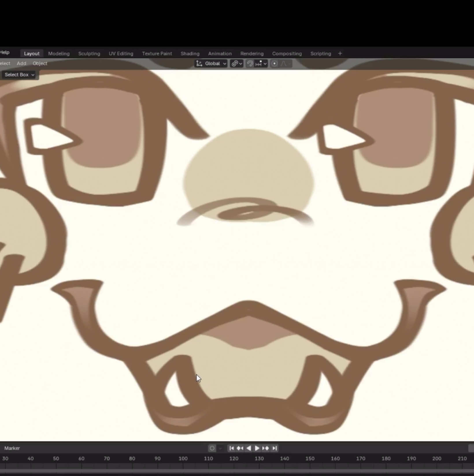This screenshot has height=476, width=474.
Task: Open the Select Box tool dropdown
Action: point(20,75)
